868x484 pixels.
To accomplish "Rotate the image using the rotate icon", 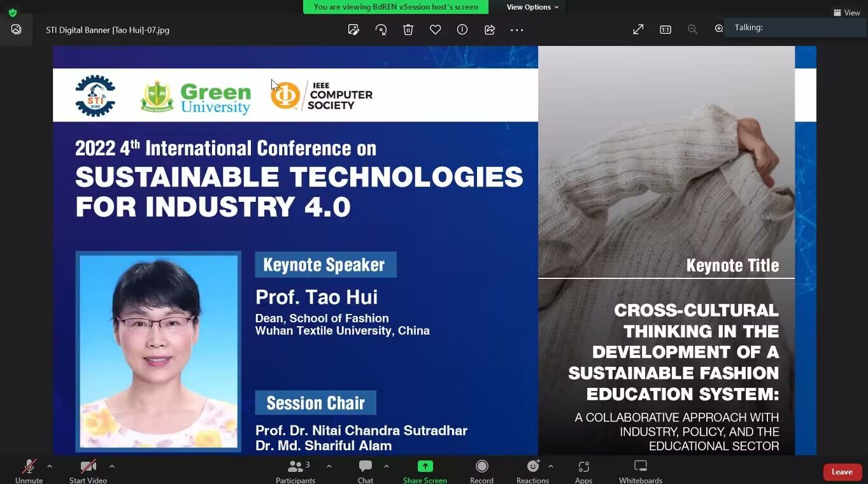I will click(381, 30).
